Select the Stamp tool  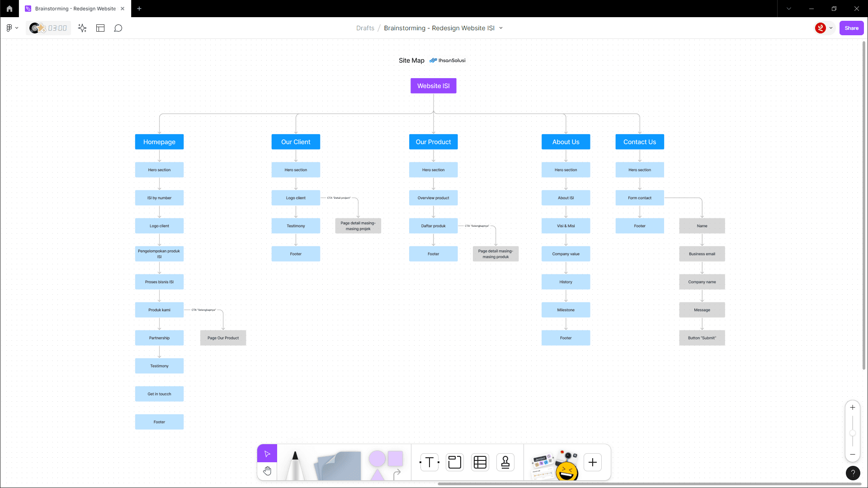(505, 462)
